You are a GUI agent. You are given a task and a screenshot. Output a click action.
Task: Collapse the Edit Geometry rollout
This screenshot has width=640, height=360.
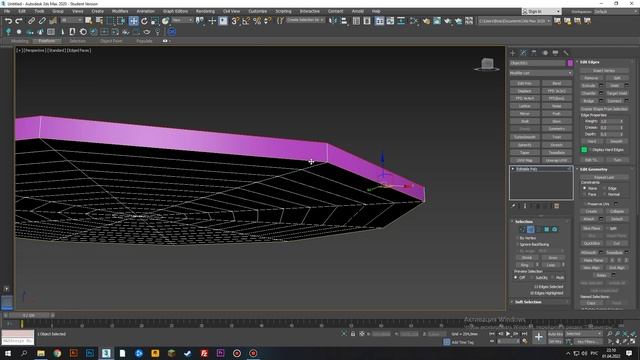[x=593, y=169]
